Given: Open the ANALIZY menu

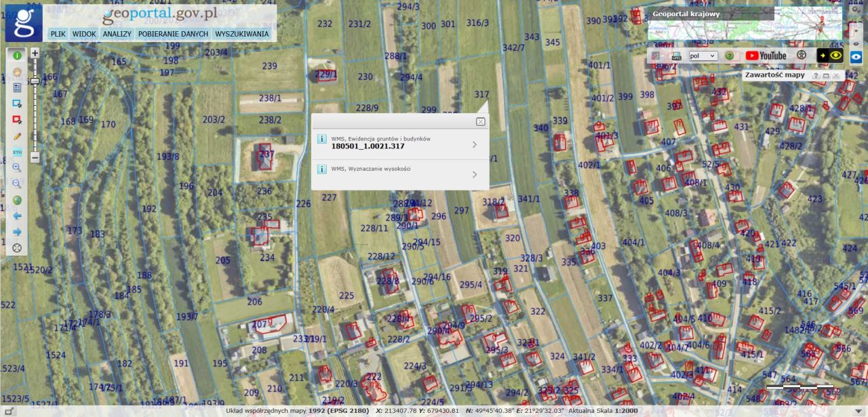Looking at the screenshot, I should click(x=117, y=34).
